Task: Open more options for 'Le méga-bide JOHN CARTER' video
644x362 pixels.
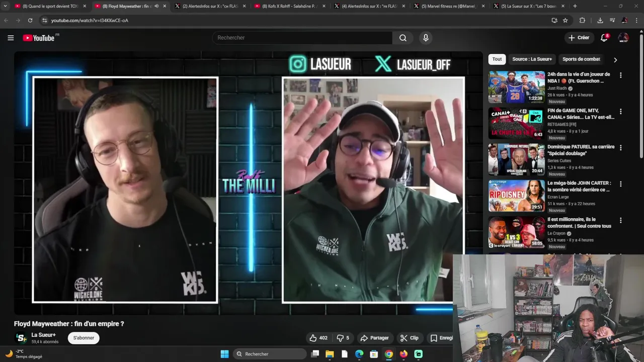Action: point(620,184)
